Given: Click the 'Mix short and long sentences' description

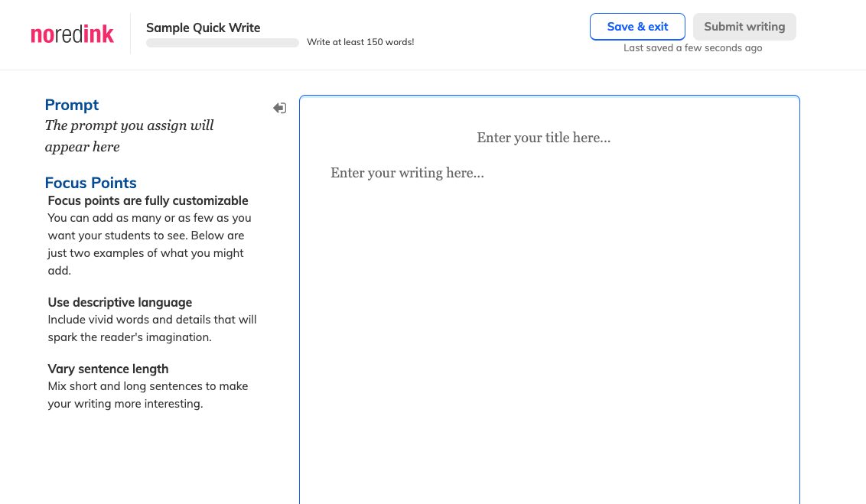Looking at the screenshot, I should [x=148, y=395].
